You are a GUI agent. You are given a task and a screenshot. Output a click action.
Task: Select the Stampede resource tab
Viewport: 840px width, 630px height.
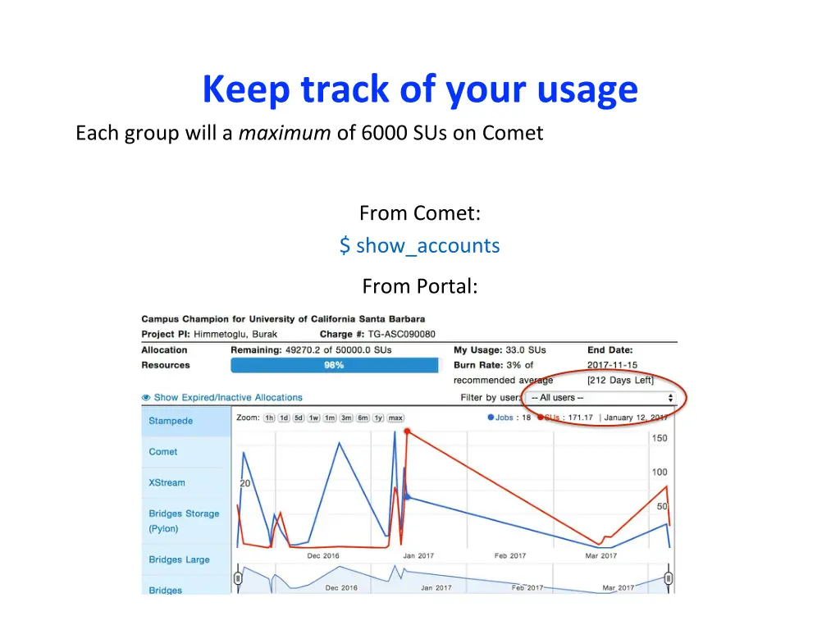[x=186, y=421]
